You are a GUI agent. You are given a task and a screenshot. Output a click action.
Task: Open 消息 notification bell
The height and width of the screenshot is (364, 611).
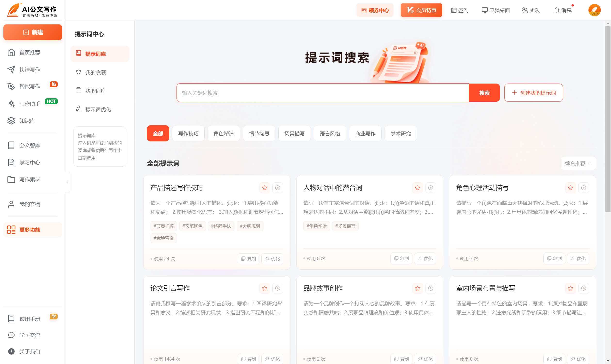(x=557, y=10)
